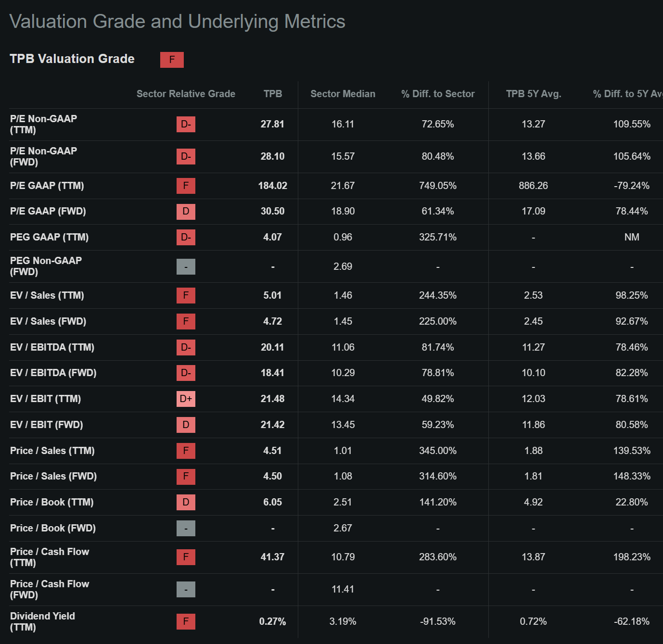663x644 pixels.
Task: Open the PEG GAAP (TTM) metric label
Action: click(x=49, y=237)
